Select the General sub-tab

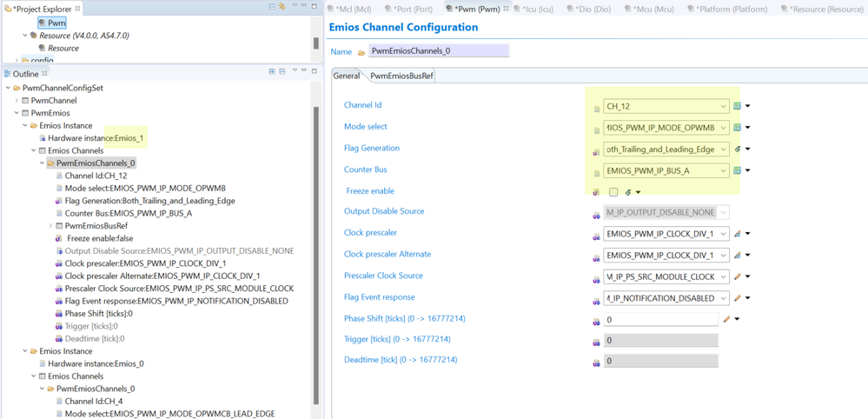point(347,76)
